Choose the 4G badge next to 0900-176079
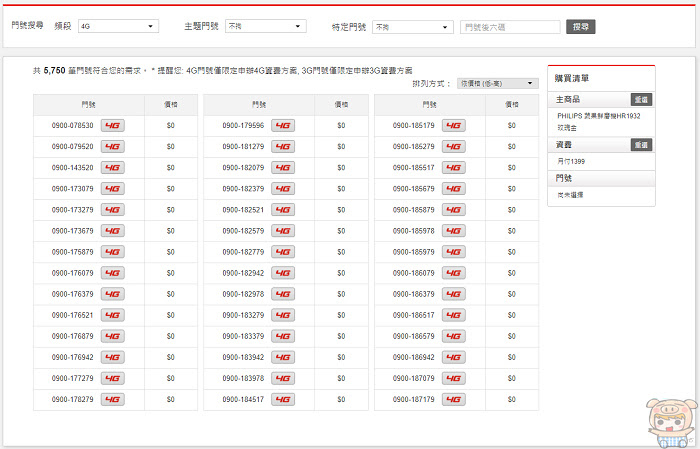 [112, 273]
